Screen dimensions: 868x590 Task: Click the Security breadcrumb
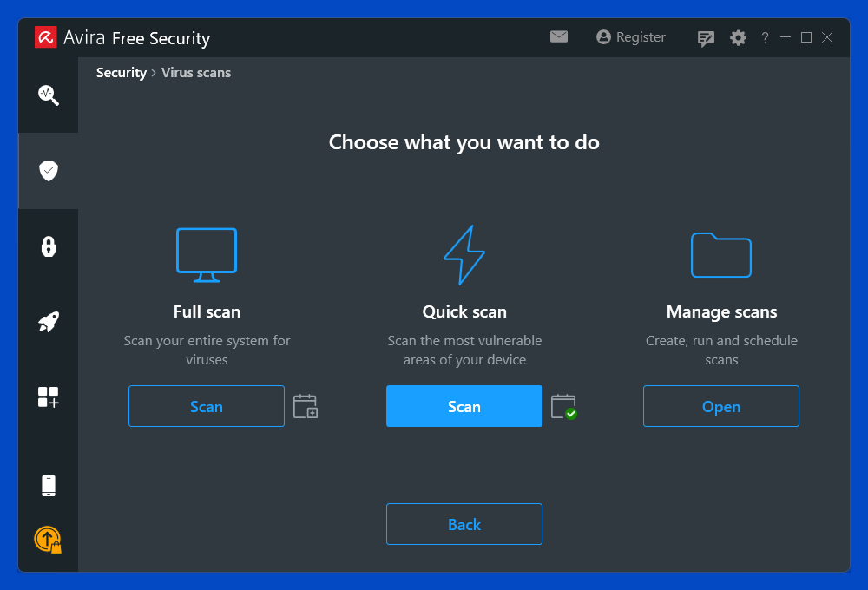(x=122, y=73)
